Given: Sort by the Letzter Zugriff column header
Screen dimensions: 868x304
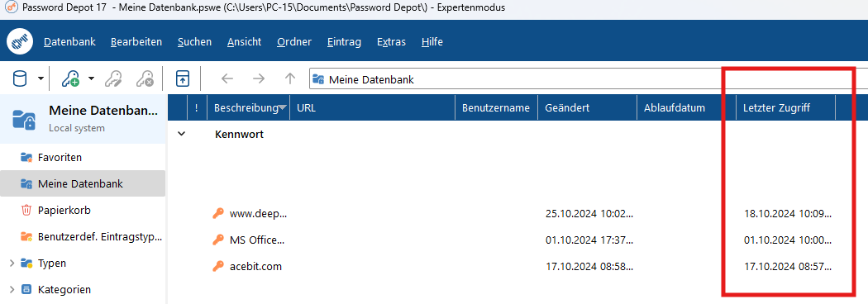Looking at the screenshot, I should pos(785,107).
